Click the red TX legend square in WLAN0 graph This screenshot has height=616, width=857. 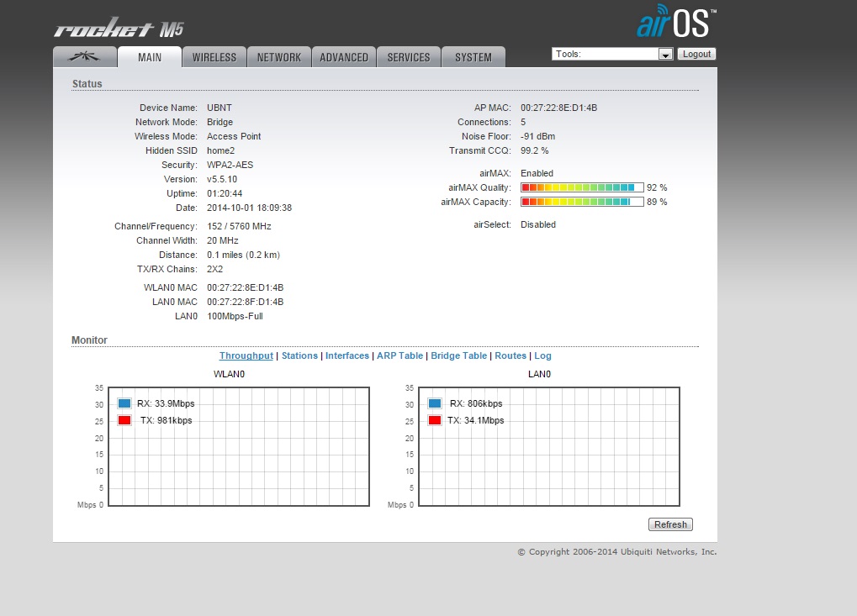coord(124,420)
